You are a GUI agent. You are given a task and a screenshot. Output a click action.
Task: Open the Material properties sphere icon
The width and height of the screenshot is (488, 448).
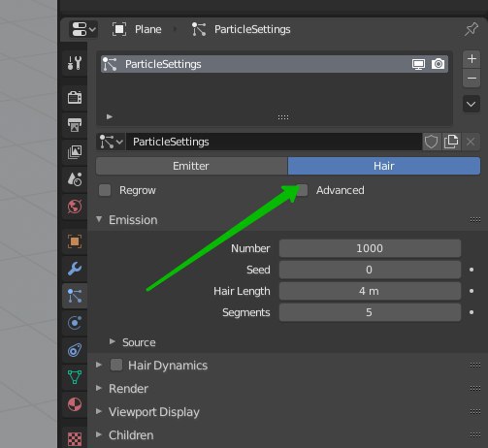point(75,404)
